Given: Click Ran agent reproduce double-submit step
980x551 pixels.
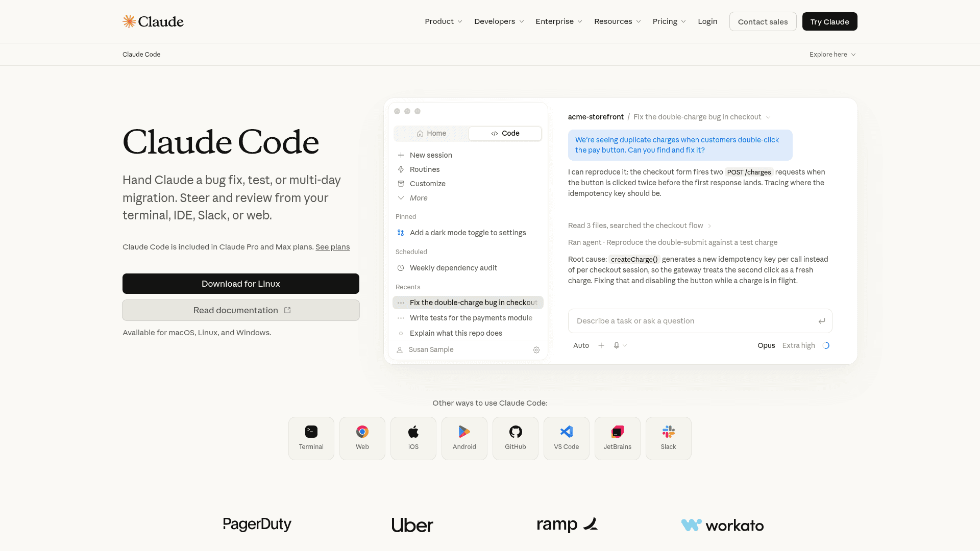Looking at the screenshot, I should pos(673,242).
